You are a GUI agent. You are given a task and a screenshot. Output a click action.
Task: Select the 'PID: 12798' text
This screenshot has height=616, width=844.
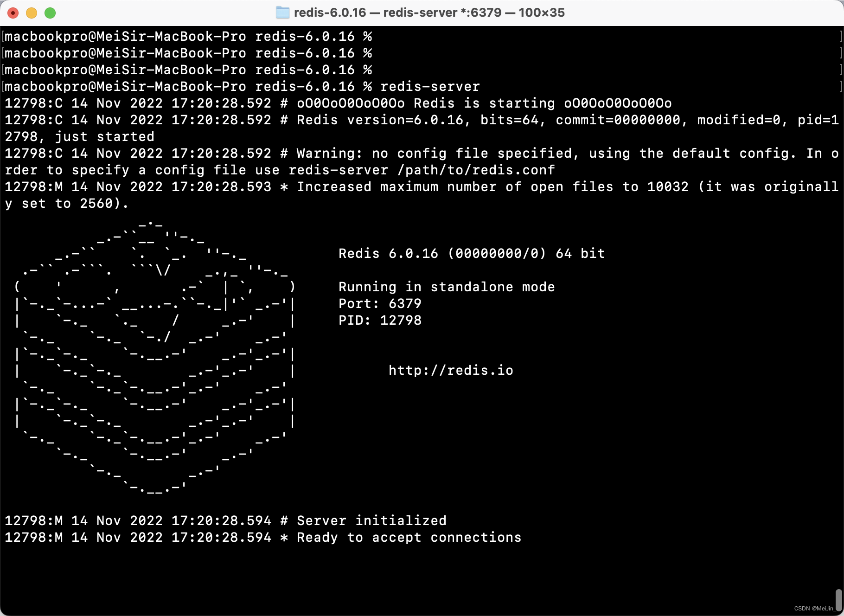click(380, 321)
